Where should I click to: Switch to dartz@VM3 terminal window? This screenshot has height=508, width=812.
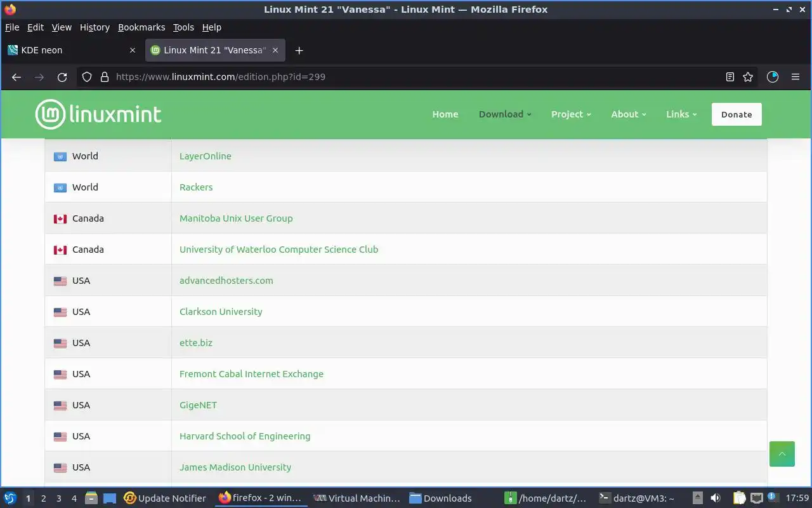pyautogui.click(x=638, y=498)
